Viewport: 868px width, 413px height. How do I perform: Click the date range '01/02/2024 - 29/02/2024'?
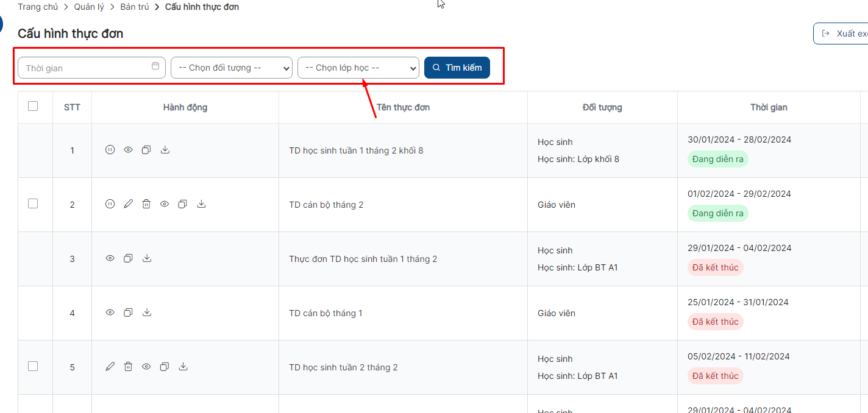(x=739, y=194)
